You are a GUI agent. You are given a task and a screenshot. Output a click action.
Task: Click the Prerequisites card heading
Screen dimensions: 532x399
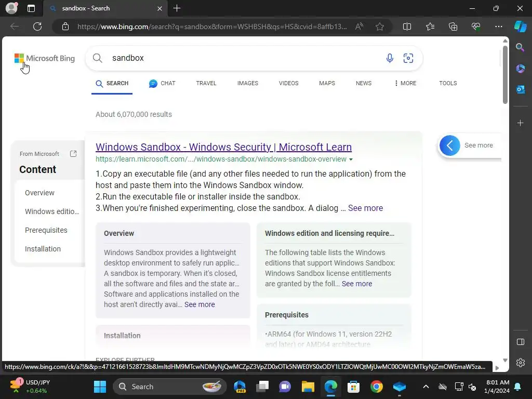click(x=286, y=315)
